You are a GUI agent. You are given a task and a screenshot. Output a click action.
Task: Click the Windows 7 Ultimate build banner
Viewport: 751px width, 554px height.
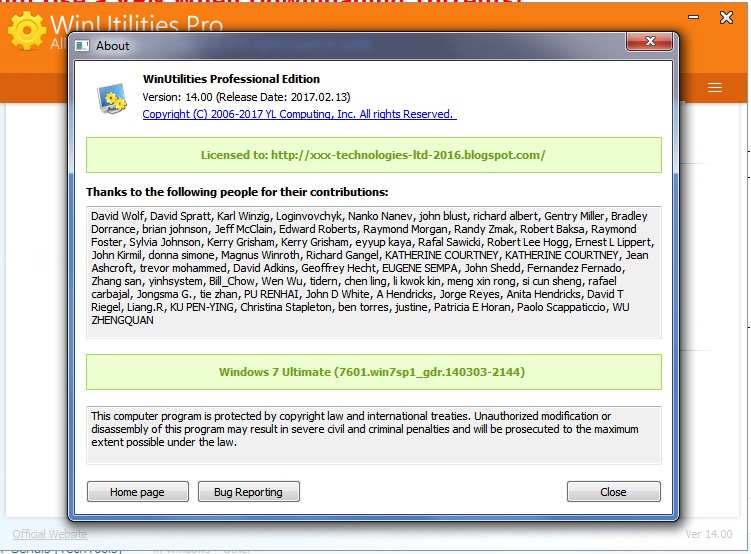coord(374,372)
